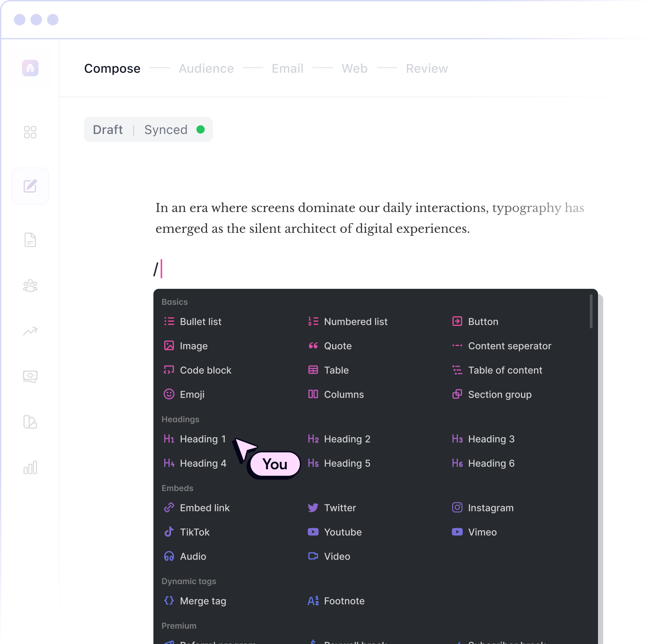The image size is (650, 644).
Task: Switch to the Review step
Action: 427,68
